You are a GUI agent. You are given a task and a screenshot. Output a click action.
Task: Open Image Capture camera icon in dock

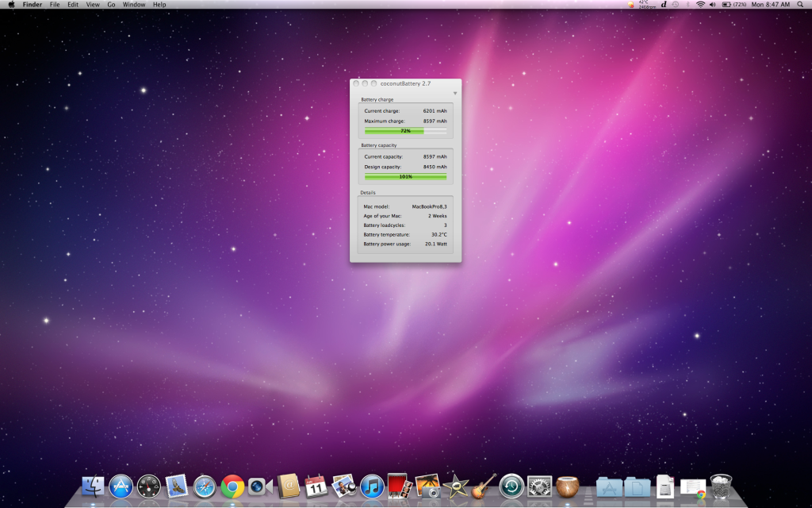point(427,487)
